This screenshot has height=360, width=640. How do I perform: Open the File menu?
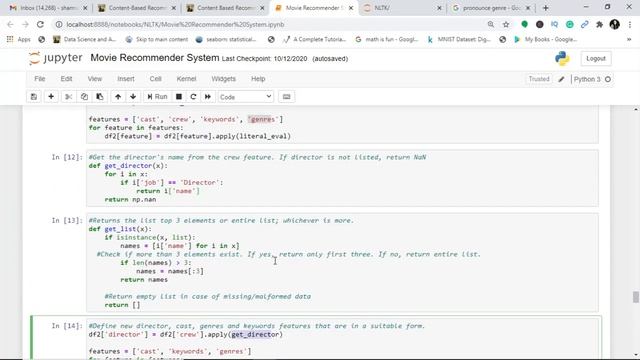tap(40, 79)
